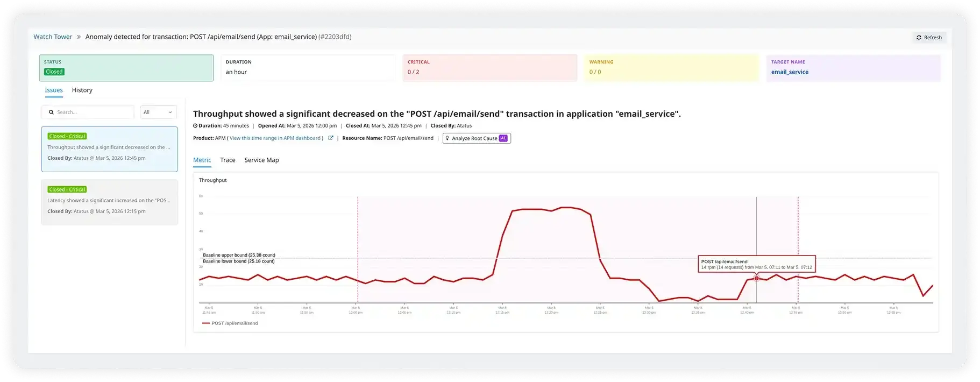Click the purple AI badge icon
The width and height of the screenshot is (980, 382).
(503, 138)
